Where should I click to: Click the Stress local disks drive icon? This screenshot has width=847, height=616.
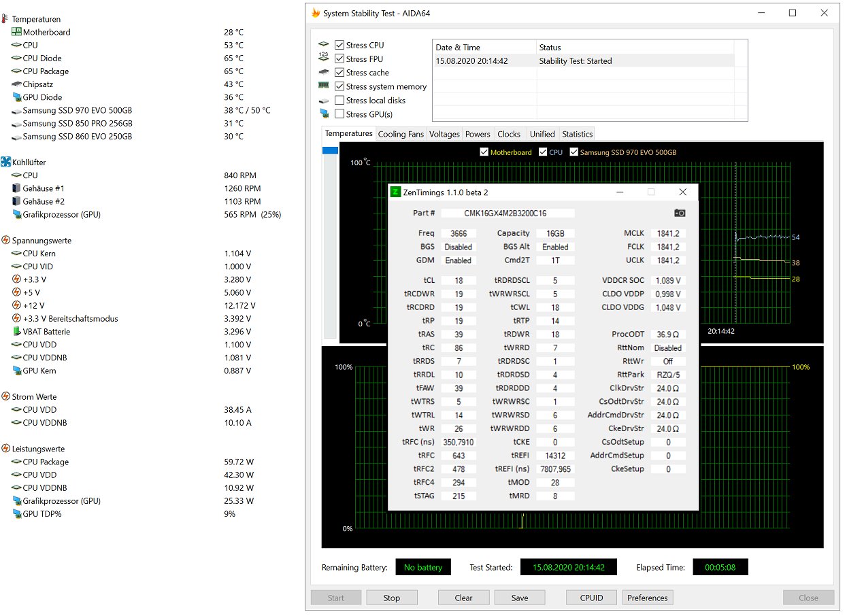324,101
